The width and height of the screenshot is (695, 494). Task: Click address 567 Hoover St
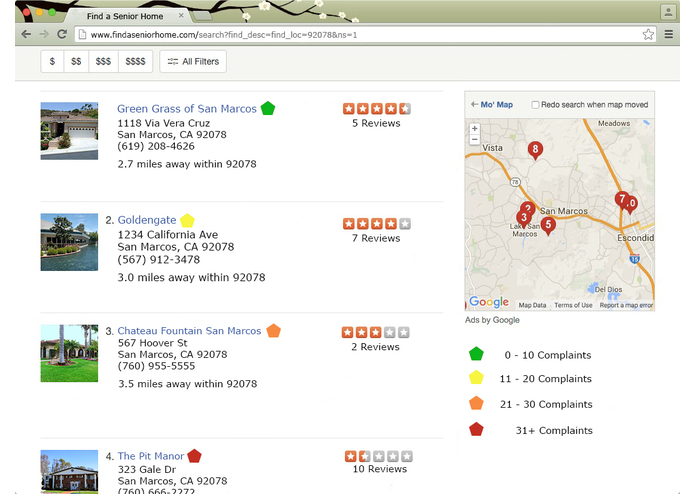152,343
